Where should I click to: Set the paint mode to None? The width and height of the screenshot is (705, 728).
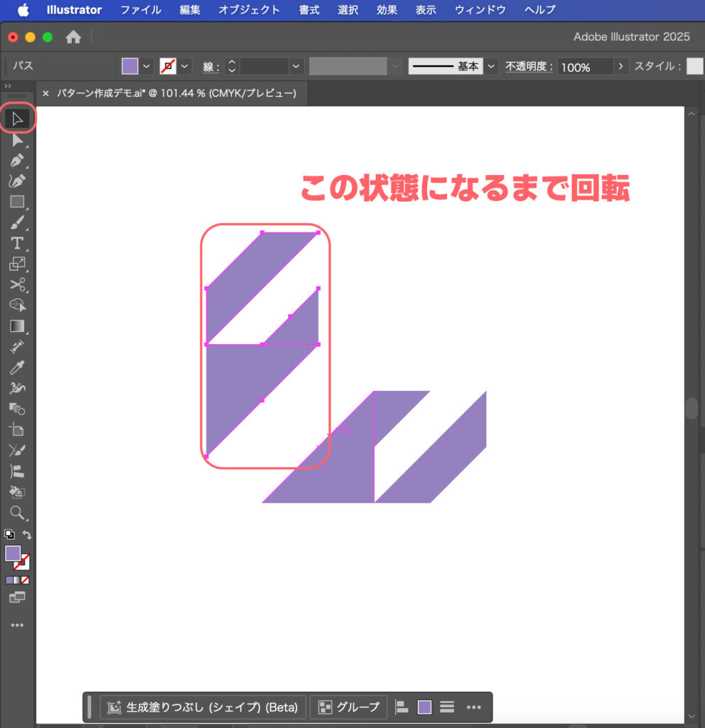click(26, 579)
